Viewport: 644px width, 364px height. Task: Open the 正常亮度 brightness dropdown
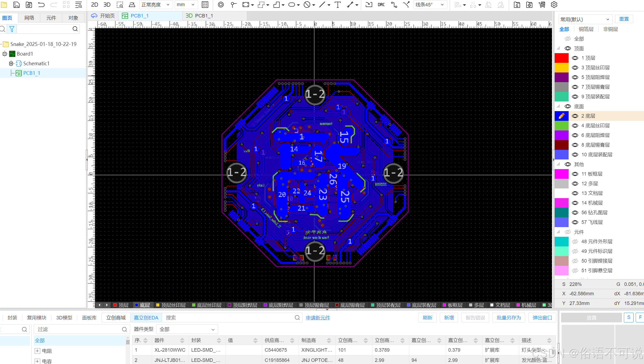[x=156, y=5]
